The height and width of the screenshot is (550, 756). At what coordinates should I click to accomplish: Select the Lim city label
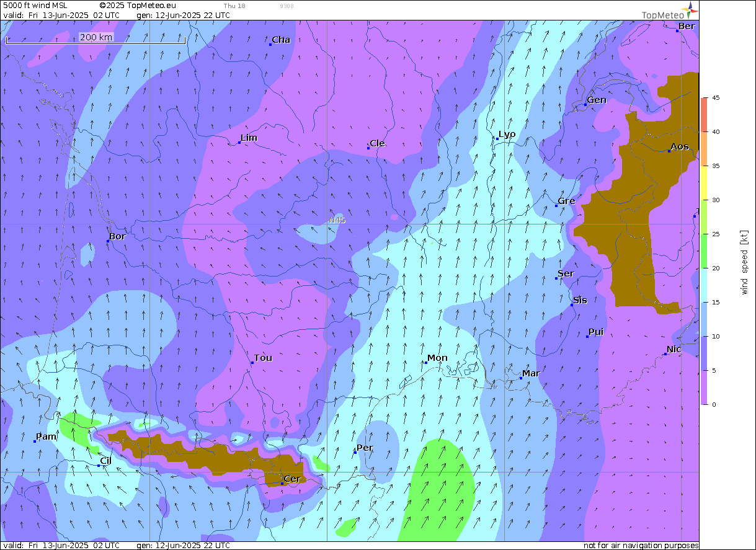point(249,138)
